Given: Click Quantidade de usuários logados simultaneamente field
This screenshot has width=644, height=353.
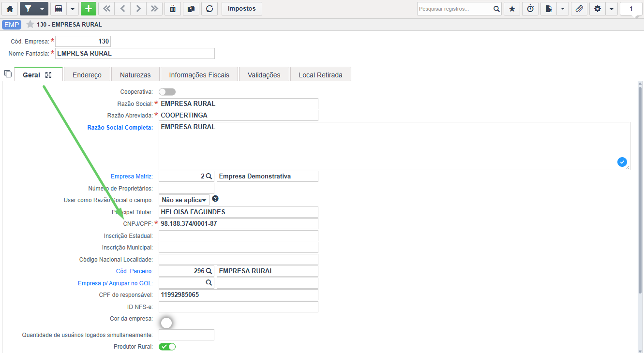Looking at the screenshot, I should (x=186, y=335).
